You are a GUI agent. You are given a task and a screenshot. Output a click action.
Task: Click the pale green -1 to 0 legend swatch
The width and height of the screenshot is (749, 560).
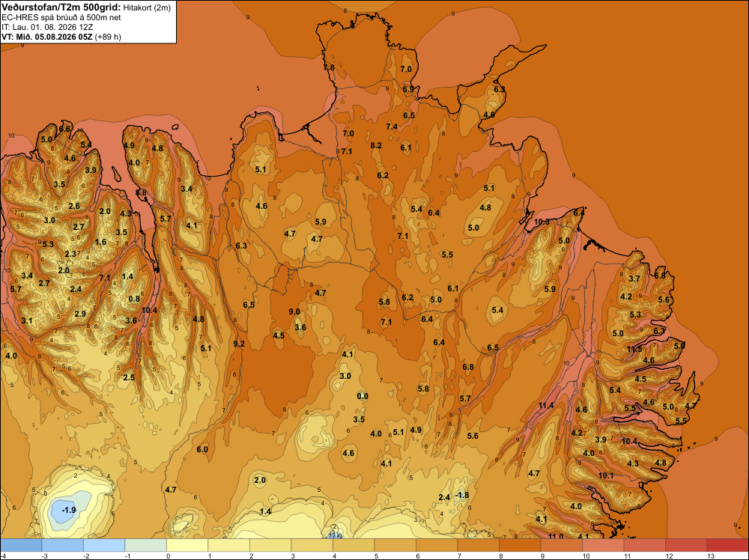(x=146, y=545)
